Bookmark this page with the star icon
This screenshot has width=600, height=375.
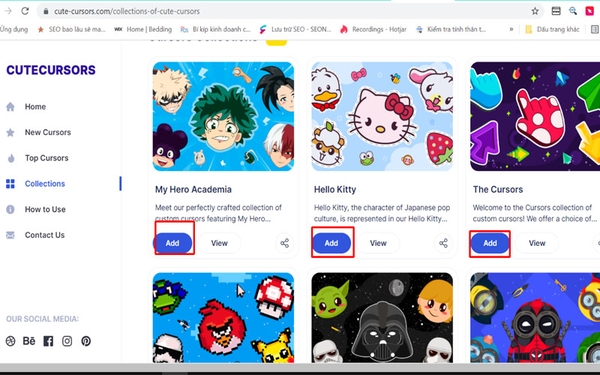click(535, 11)
